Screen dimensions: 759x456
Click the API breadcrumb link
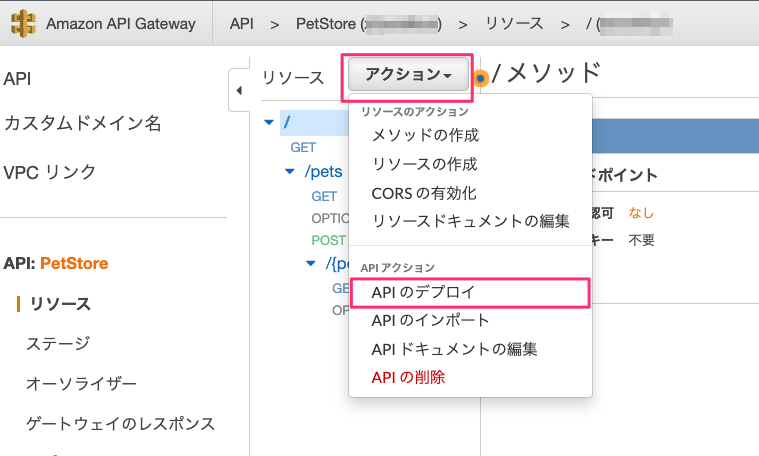pos(242,24)
